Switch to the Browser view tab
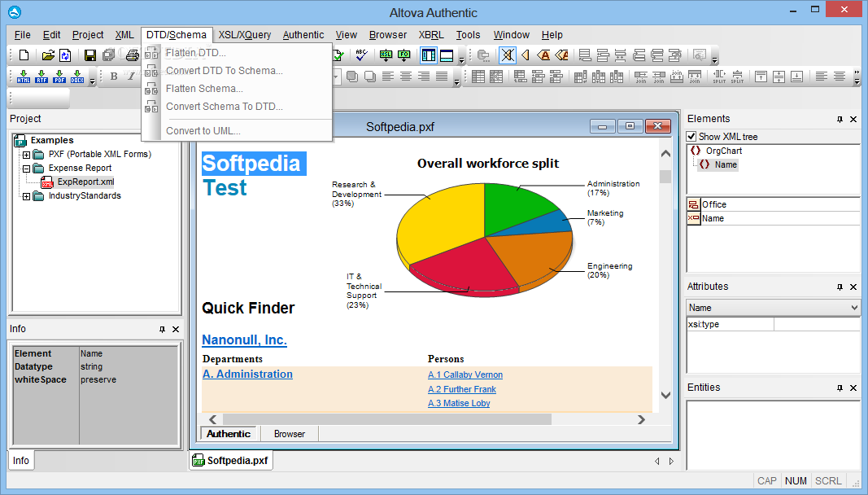This screenshot has width=868, height=495. 290,434
